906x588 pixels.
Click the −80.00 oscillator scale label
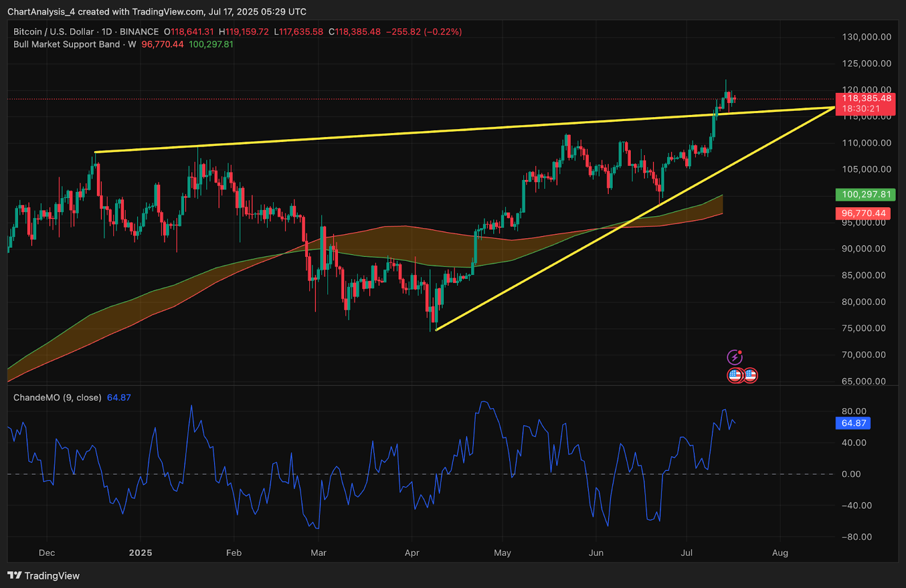856,537
